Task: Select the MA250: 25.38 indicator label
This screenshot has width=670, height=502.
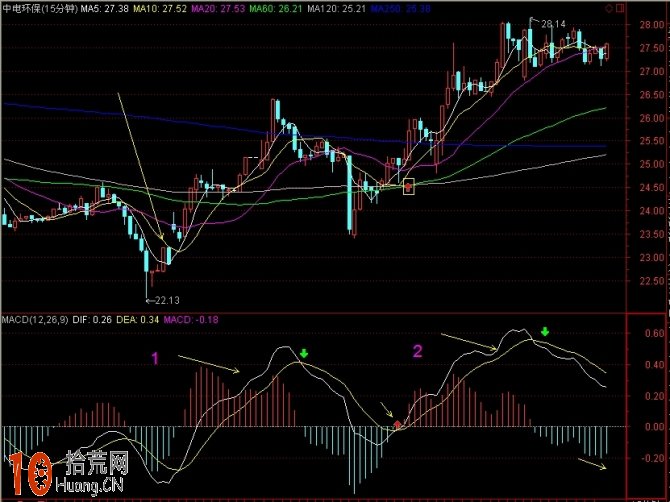Action: coord(401,9)
